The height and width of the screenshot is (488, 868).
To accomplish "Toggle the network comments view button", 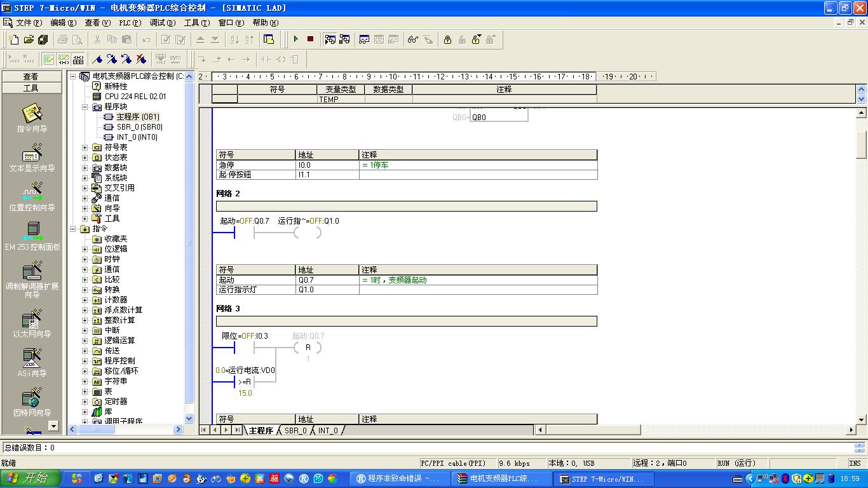I will point(64,59).
